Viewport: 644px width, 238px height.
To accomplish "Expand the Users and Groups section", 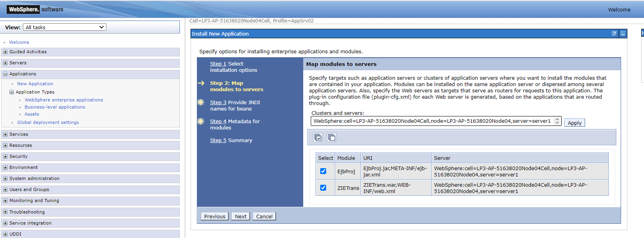I will point(5,189).
